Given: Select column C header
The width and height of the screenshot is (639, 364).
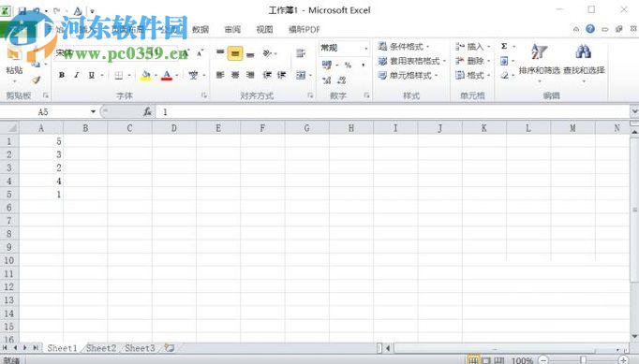Looking at the screenshot, I should [129, 128].
